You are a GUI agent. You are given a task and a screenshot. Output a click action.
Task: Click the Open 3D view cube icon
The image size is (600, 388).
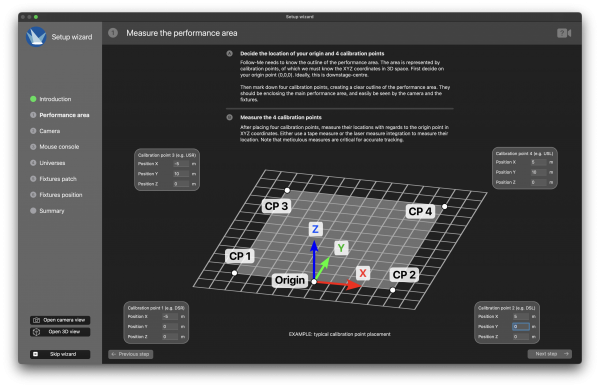tap(36, 332)
